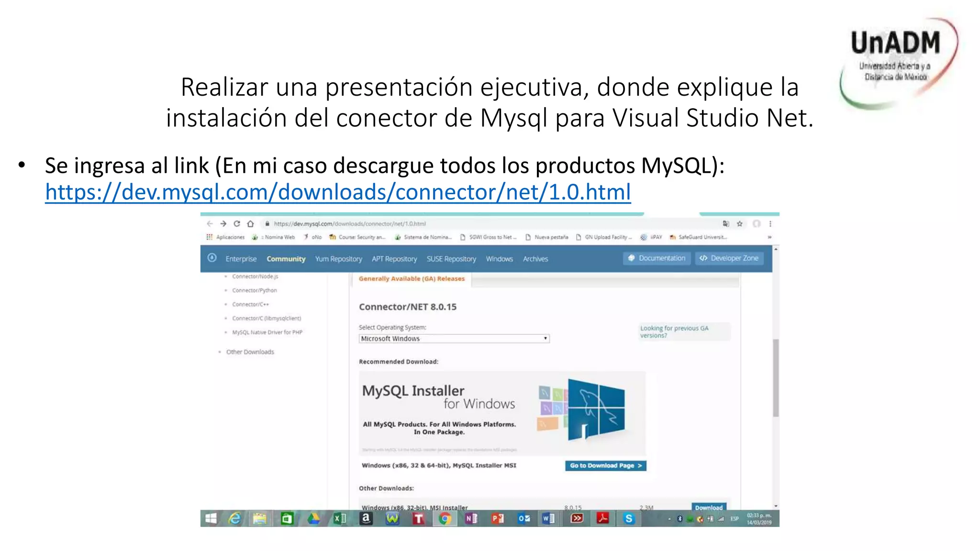Open the SafeGuard Universit... bookmark
This screenshot has width=980, height=551.
[699, 237]
